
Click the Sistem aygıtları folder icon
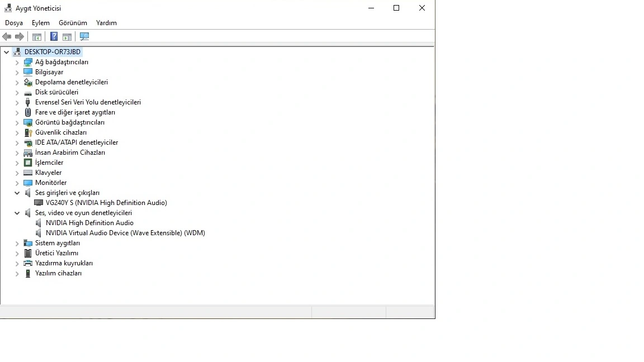[x=28, y=243]
